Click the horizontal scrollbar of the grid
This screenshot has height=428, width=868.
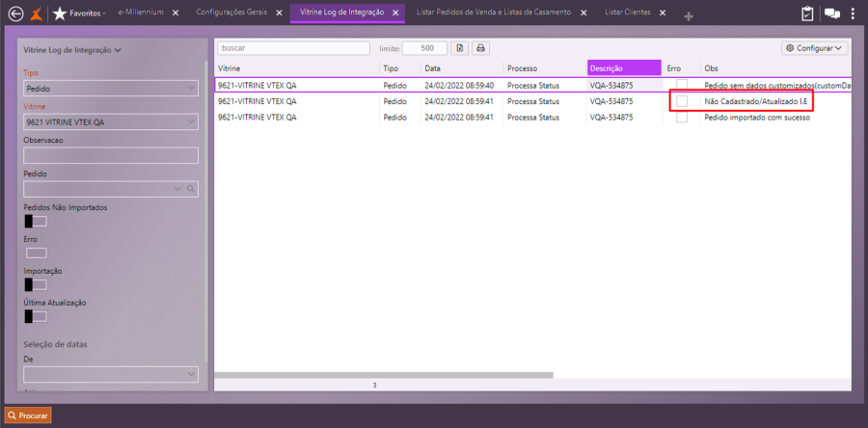point(384,375)
